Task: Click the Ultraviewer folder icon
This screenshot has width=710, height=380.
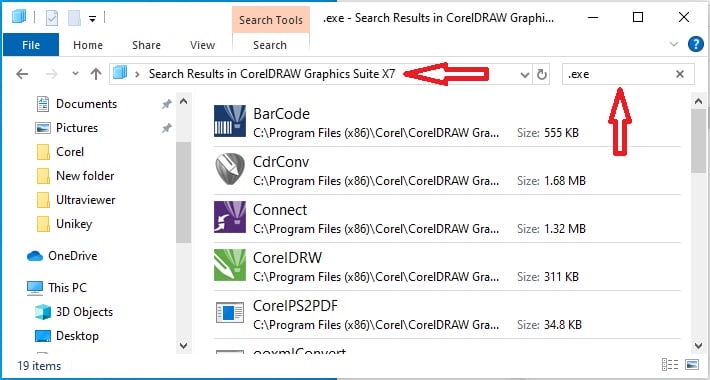Action: tap(43, 200)
